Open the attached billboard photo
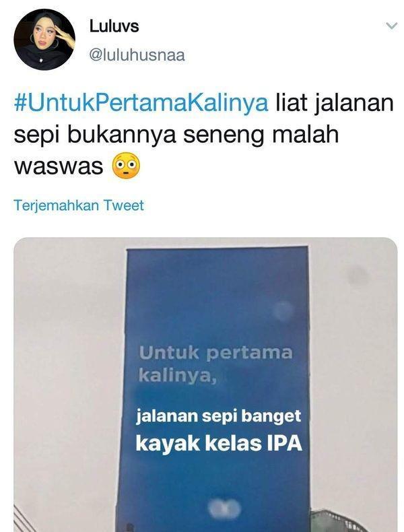This screenshot has height=532, width=404. 205,385
